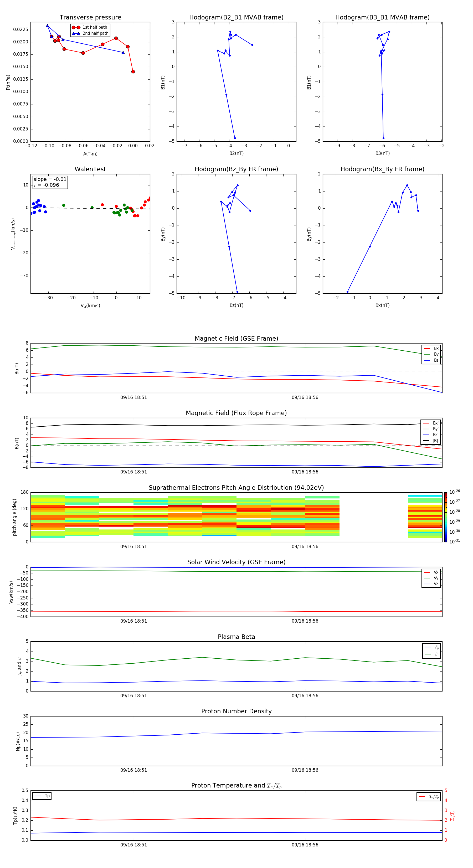Click '09/16 18:56' tick under Proton Temperature panel
Viewport: 473px width, 868px height.
(305, 845)
